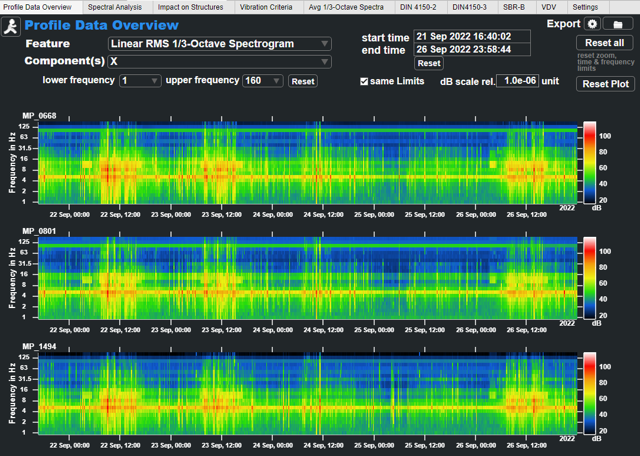
Task: Expand the Component(s) dropdown
Action: (x=220, y=62)
